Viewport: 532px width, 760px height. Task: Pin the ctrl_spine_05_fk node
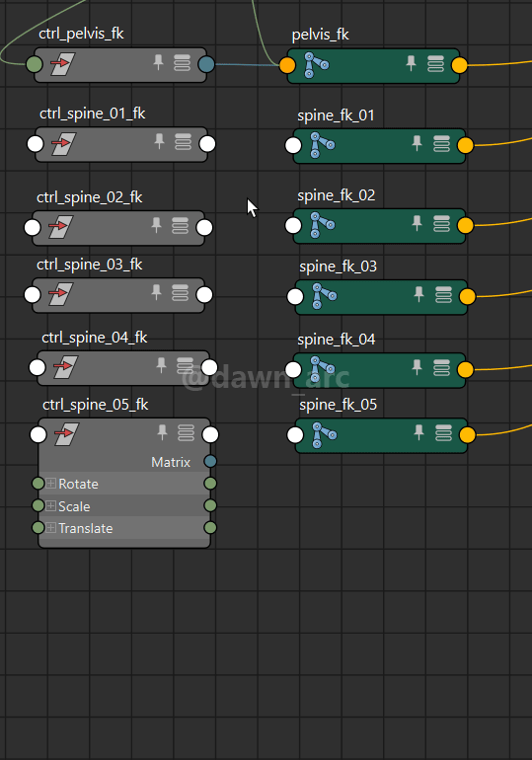[x=162, y=432]
